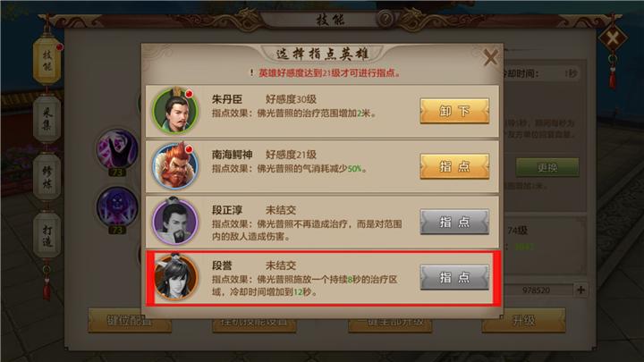Click 南海鳄神 hero portrait
This screenshot has width=644, height=362.
click(x=175, y=166)
